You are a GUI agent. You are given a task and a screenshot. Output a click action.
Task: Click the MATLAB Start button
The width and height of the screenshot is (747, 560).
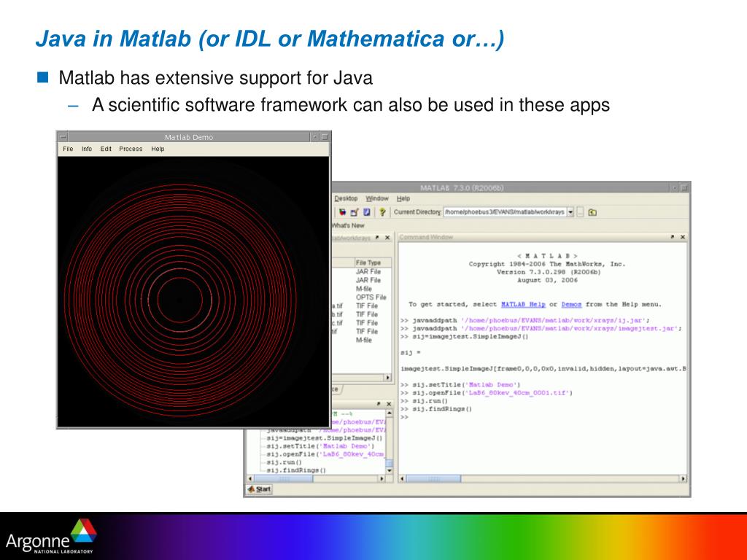(x=259, y=489)
